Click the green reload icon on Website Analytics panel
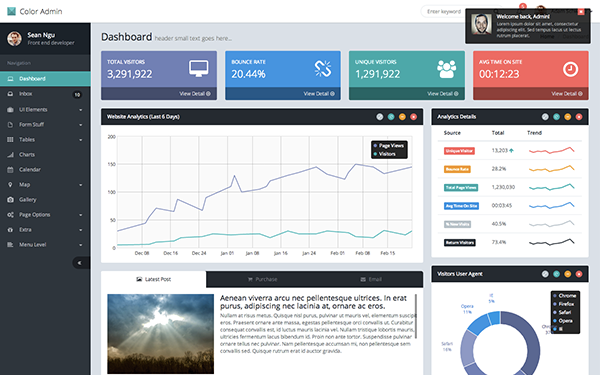 [x=391, y=117]
